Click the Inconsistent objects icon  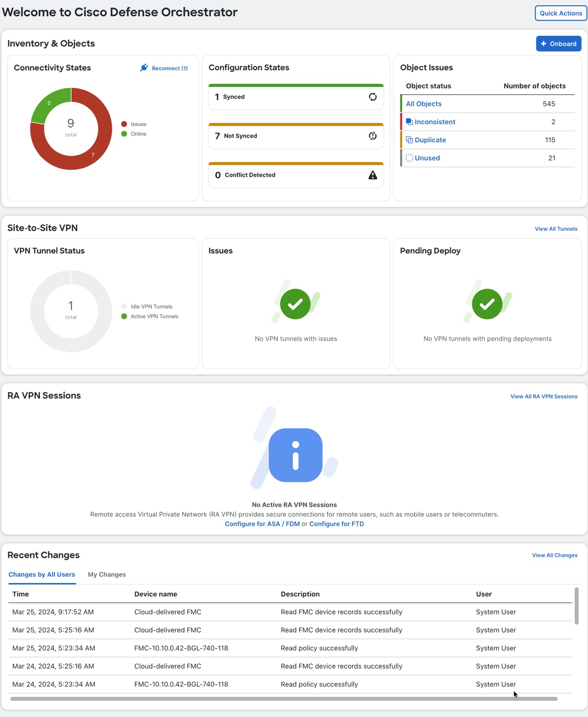coord(409,122)
